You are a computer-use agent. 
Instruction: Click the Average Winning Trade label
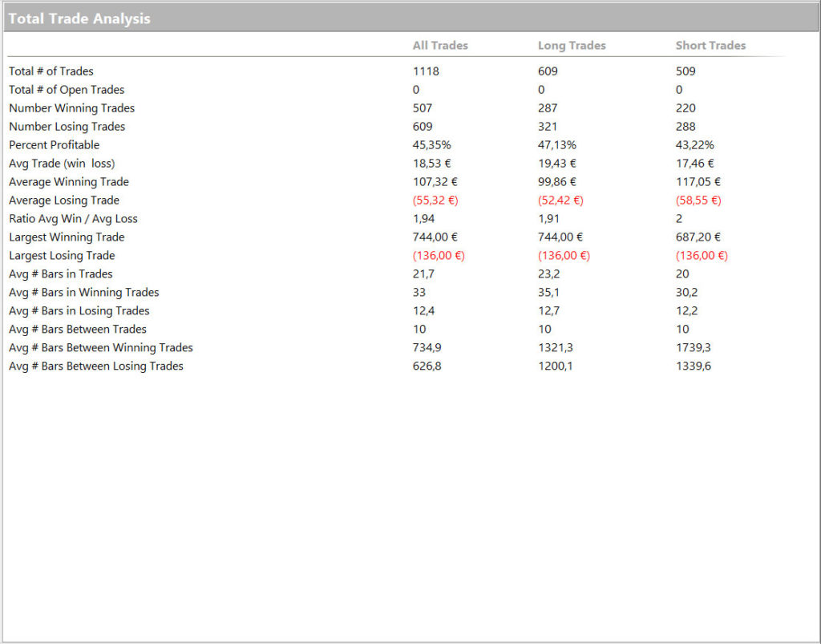click(x=69, y=182)
